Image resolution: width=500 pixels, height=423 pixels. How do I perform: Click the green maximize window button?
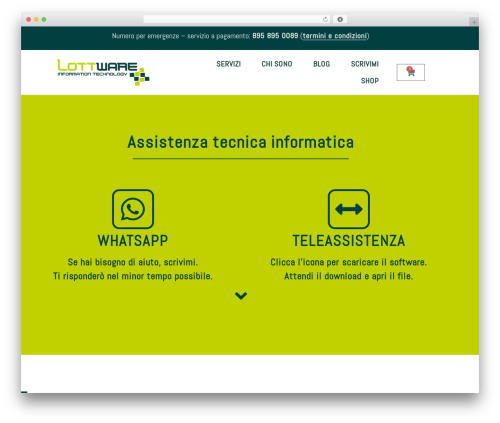coord(44,19)
